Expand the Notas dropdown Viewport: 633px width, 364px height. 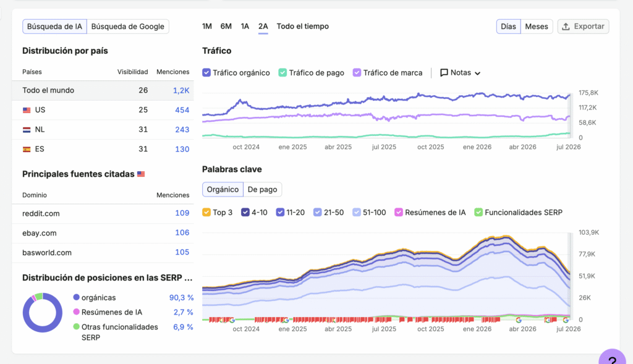point(460,73)
